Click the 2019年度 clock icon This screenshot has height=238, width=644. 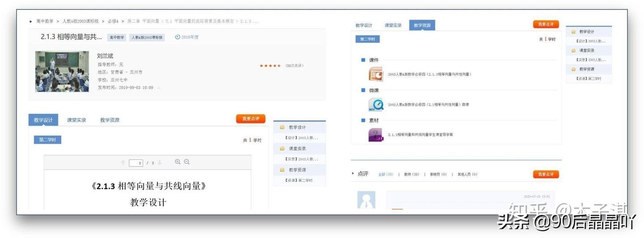pyautogui.click(x=178, y=37)
